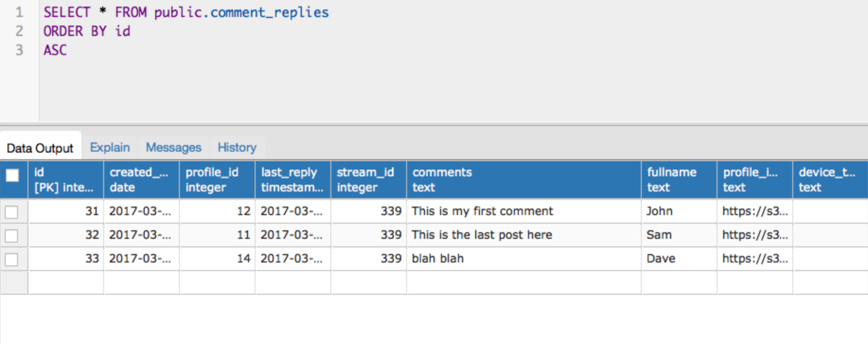
Task: Check the row checkbox for id 32
Action: tap(11, 235)
